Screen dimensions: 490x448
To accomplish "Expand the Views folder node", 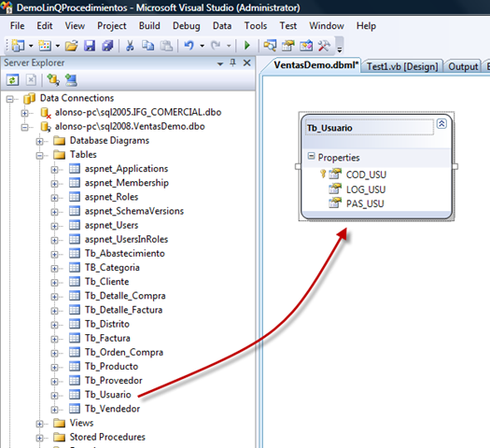I will (39, 424).
